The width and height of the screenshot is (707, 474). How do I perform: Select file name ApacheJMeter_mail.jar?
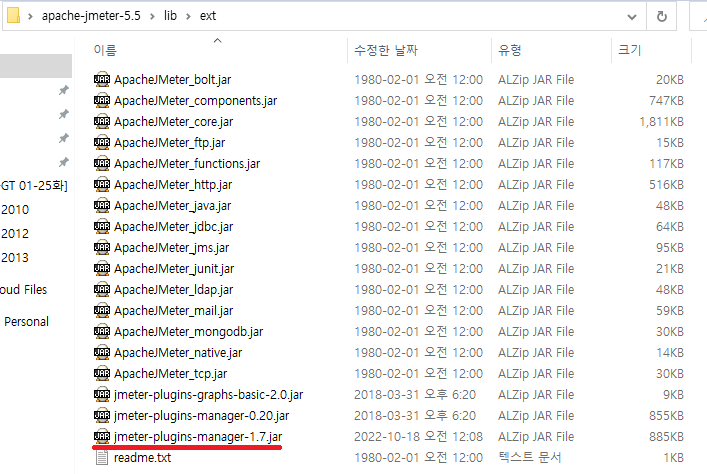tap(174, 311)
